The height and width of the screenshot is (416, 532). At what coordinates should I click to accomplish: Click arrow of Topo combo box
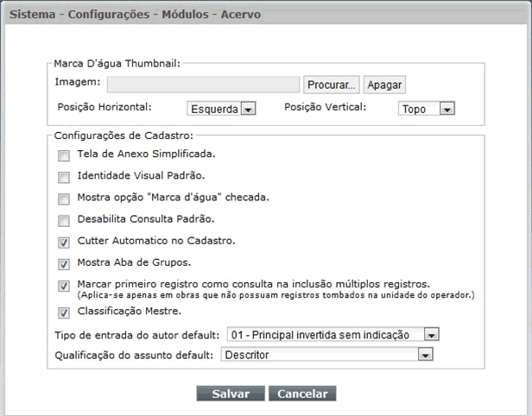[446, 109]
